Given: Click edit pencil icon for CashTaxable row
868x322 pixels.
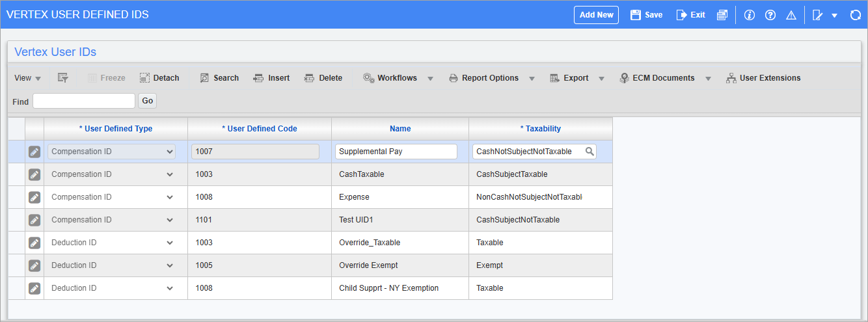Looking at the screenshot, I should pos(34,174).
